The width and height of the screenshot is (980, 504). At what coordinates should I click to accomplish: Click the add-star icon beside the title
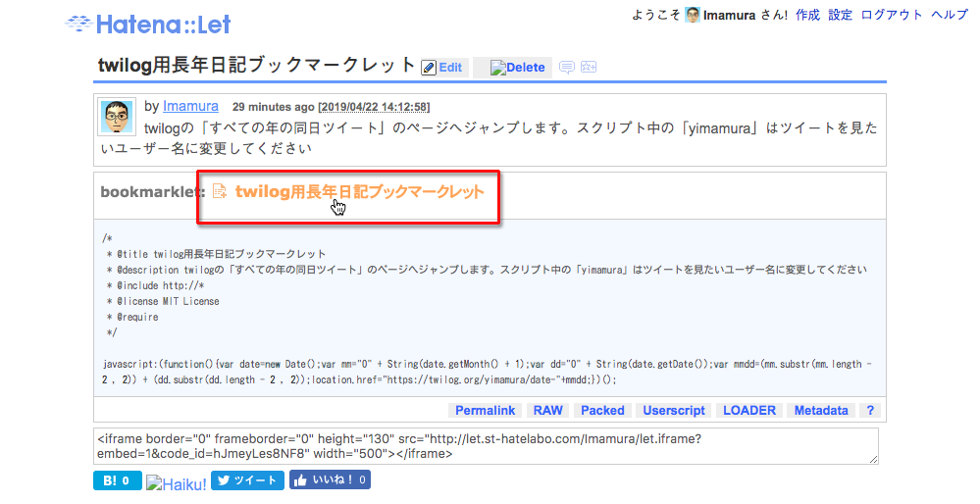(x=589, y=67)
